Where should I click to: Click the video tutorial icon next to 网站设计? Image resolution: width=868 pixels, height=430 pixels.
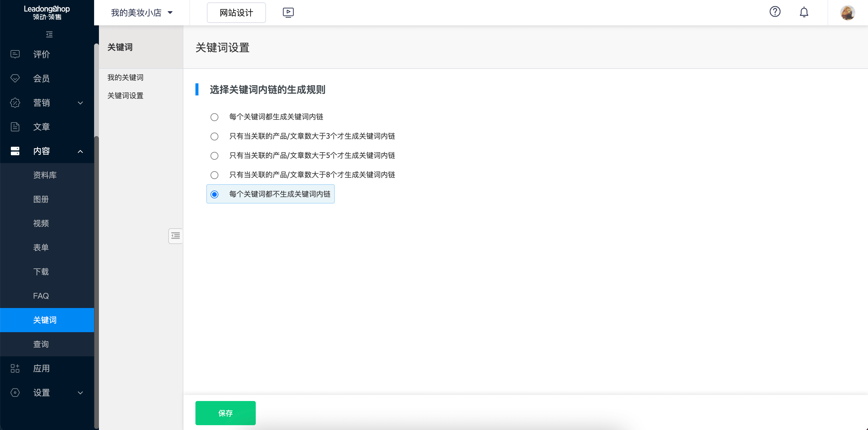pyautogui.click(x=288, y=12)
